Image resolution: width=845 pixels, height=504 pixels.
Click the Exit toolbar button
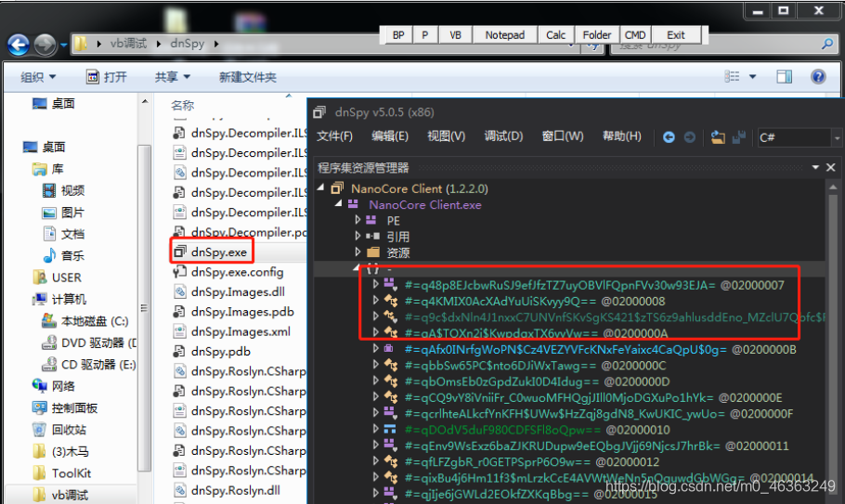[x=676, y=35]
